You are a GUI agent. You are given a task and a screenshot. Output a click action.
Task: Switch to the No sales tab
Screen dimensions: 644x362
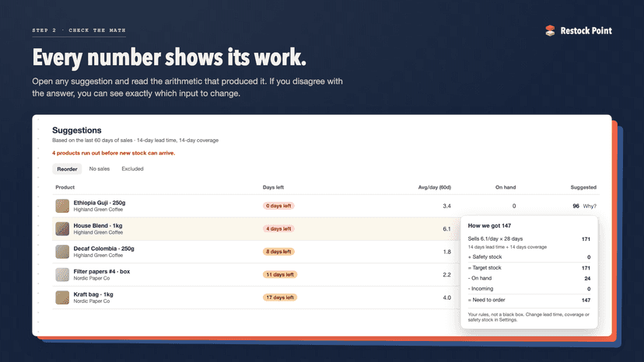point(100,169)
